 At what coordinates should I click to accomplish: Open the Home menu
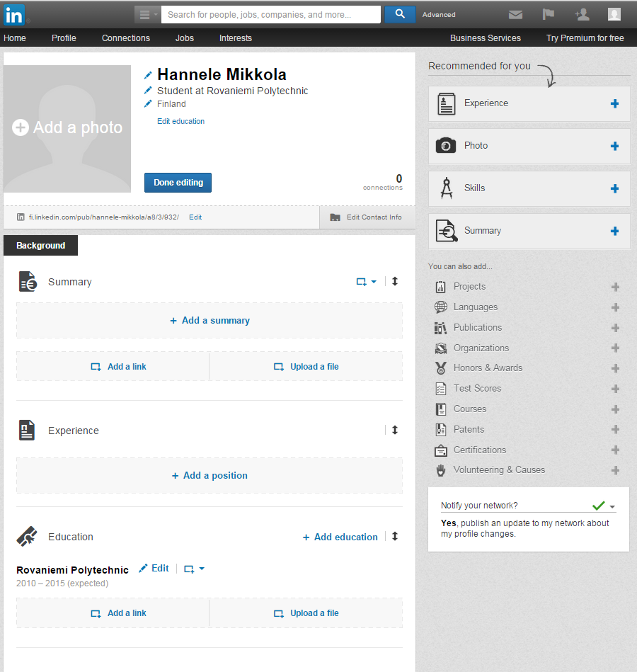pyautogui.click(x=15, y=38)
